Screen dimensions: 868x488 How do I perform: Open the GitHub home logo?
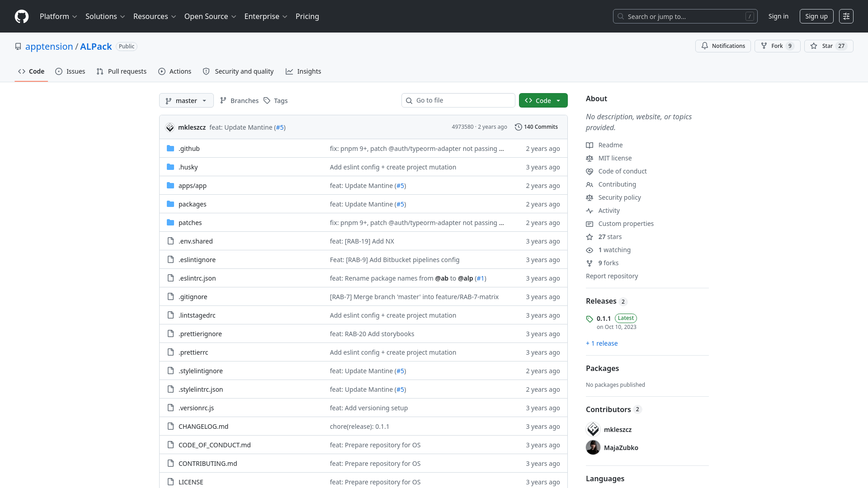click(22, 16)
